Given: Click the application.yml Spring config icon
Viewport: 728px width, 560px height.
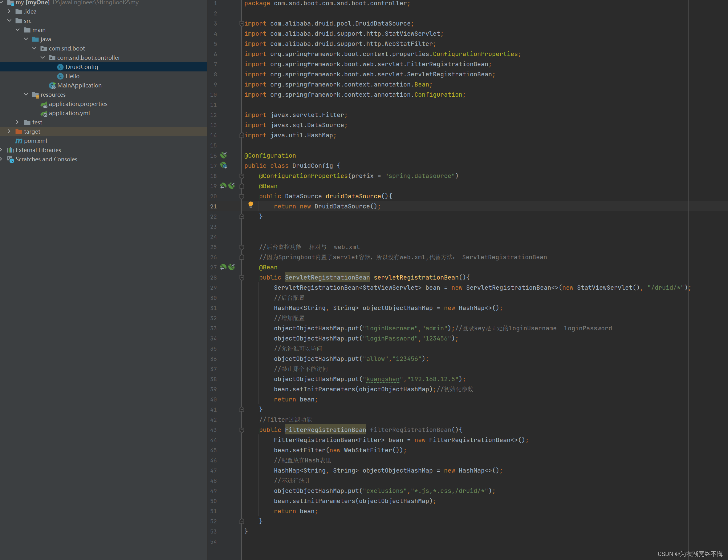Looking at the screenshot, I should [44, 114].
